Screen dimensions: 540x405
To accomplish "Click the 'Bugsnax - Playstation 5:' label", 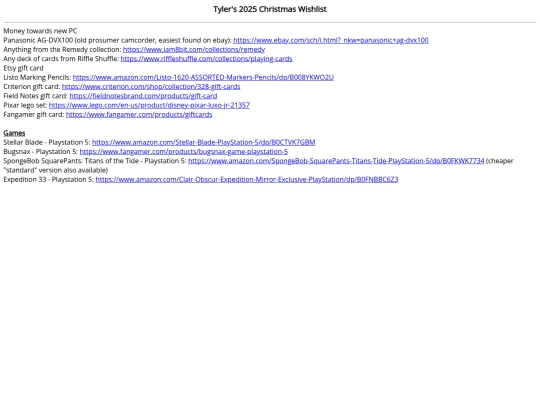I will point(41,152).
